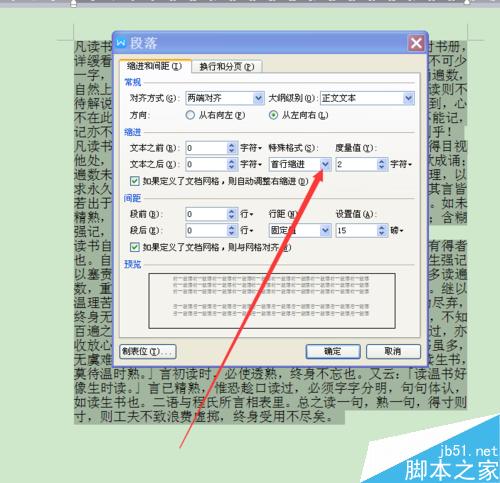Click the 设置值 input field
Image resolution: width=500 pixels, height=483 pixels.
(356, 230)
